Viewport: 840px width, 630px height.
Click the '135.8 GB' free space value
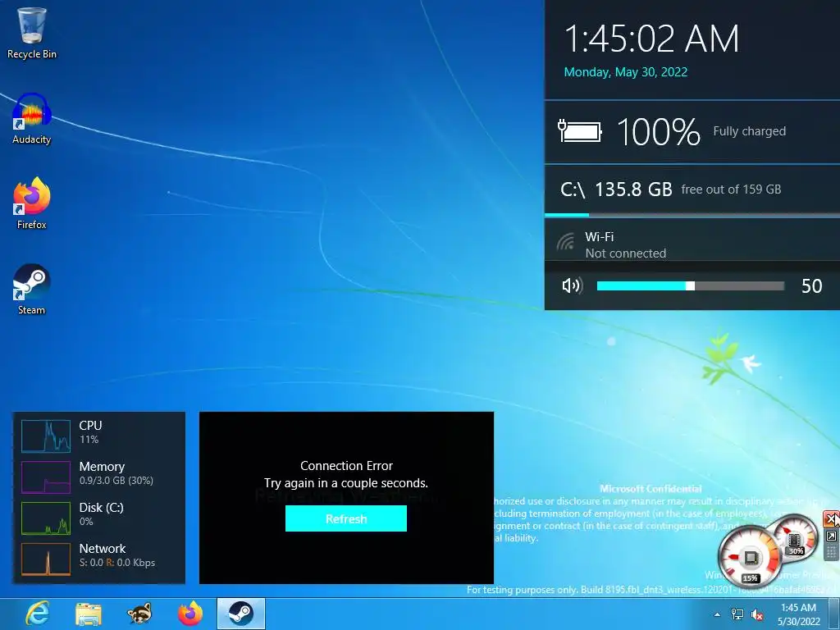coord(633,189)
